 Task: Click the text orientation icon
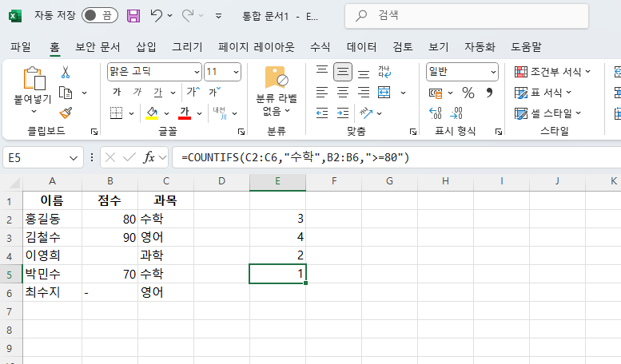(x=366, y=113)
